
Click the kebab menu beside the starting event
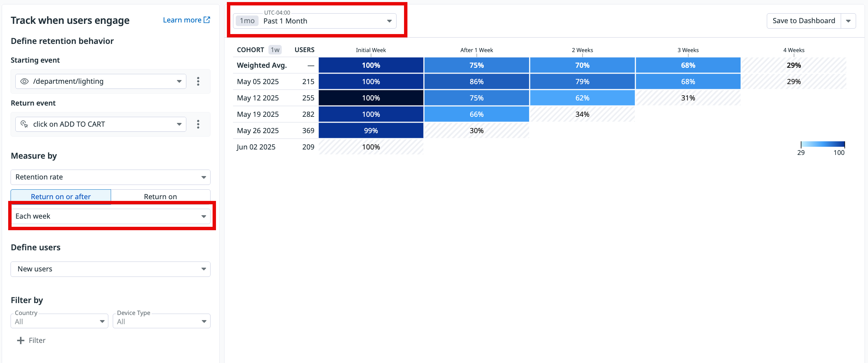coord(198,81)
